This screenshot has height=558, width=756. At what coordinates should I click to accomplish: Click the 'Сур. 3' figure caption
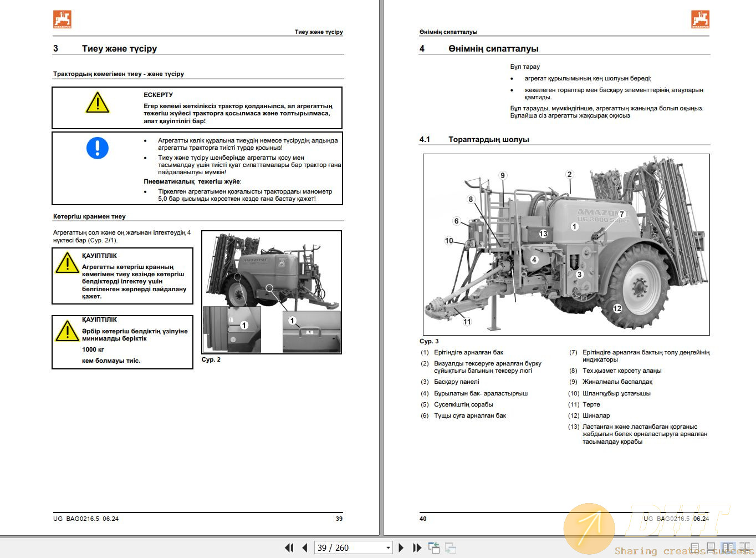point(429,341)
